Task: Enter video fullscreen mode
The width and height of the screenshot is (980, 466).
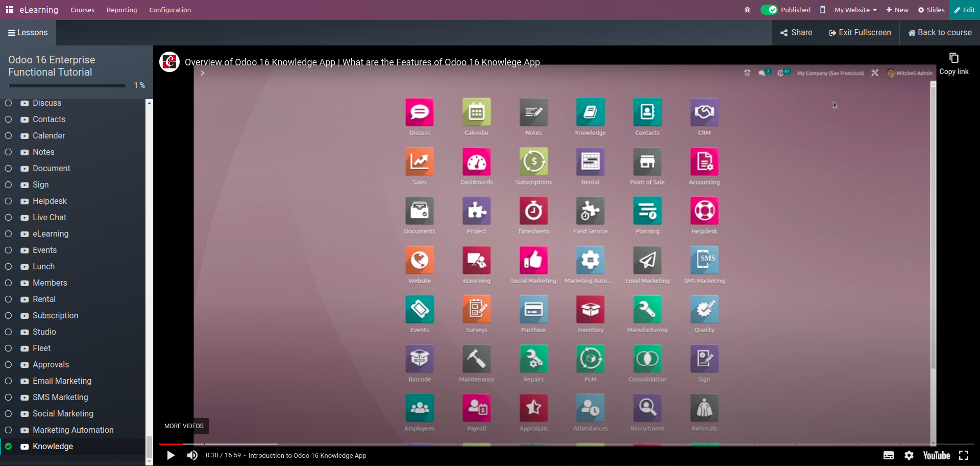Action: [x=964, y=455]
